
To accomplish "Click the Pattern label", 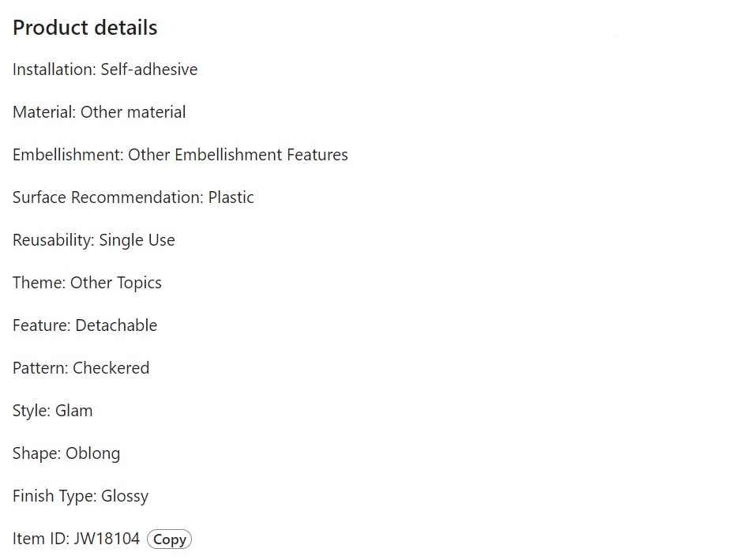I will (39, 368).
